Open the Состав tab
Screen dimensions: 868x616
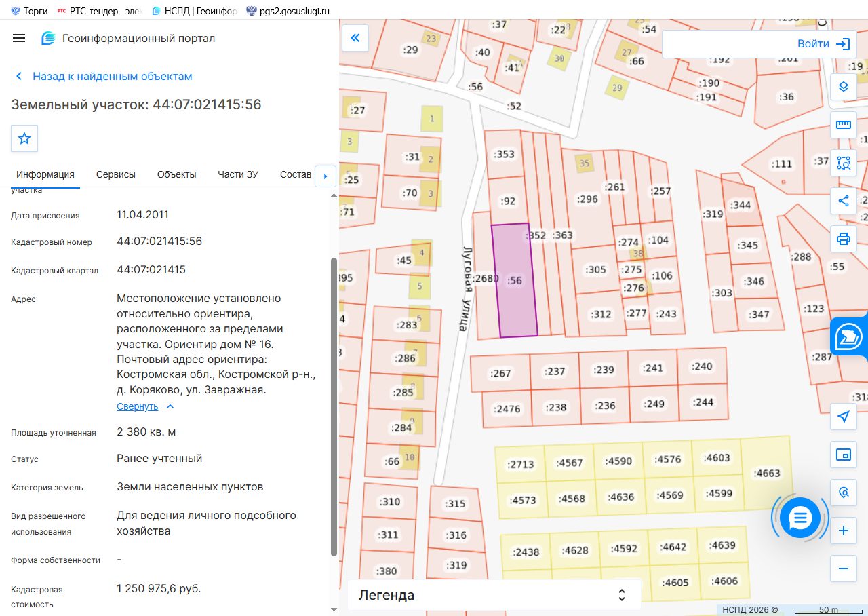point(296,174)
